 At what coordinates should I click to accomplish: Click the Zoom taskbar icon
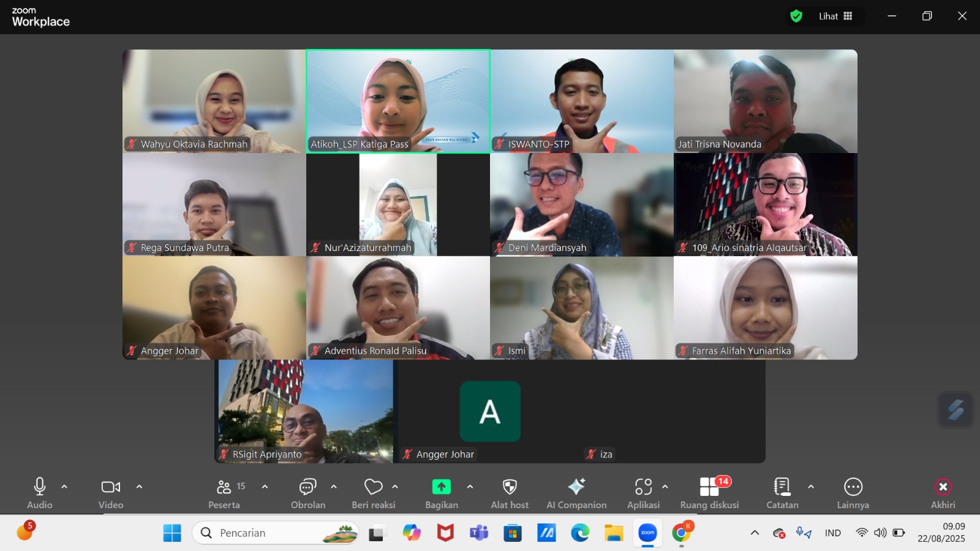pyautogui.click(x=647, y=533)
